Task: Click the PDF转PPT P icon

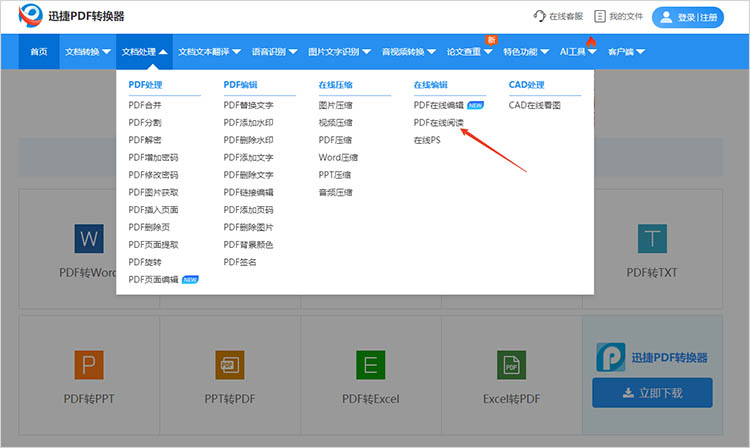Action: pyautogui.click(x=89, y=365)
